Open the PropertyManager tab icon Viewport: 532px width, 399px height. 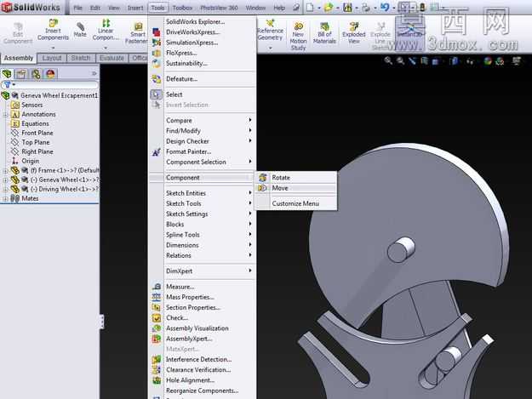tap(21, 73)
